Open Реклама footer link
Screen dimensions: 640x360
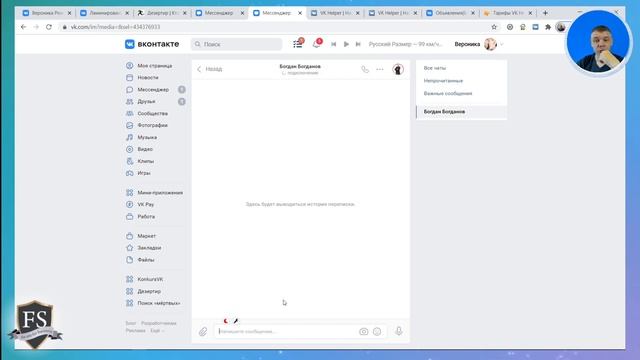point(136,331)
